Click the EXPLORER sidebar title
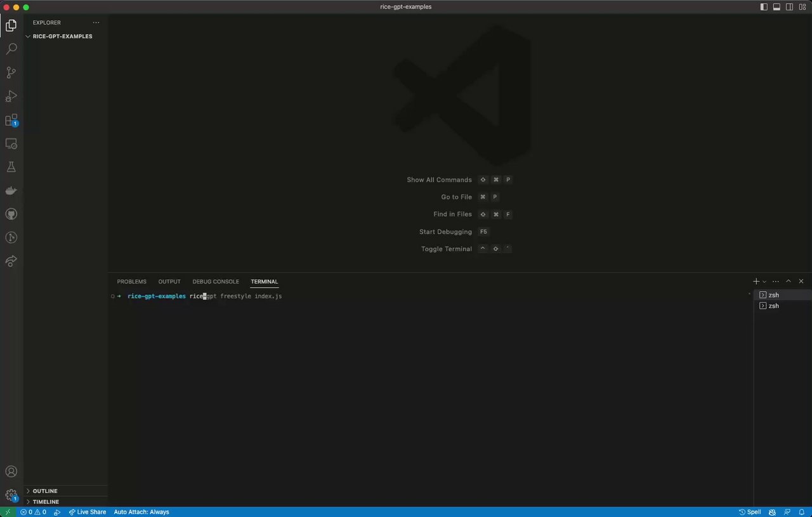This screenshot has width=812, height=517. coord(47,22)
